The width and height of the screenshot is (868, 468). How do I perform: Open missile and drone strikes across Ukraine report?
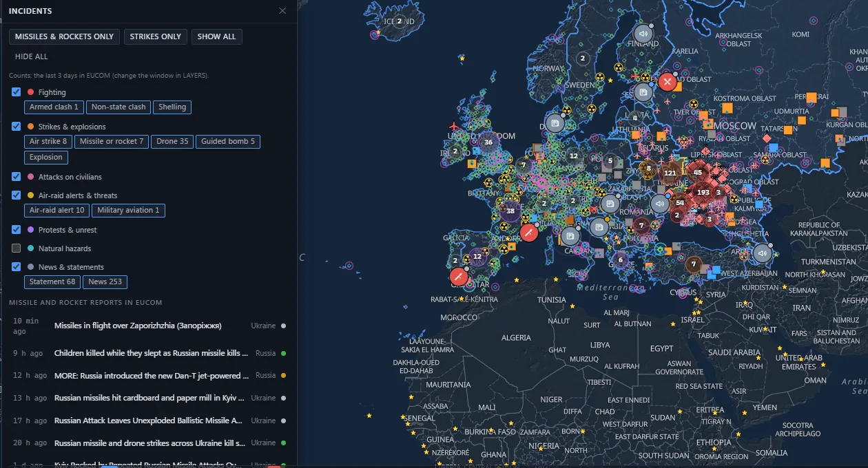[148, 443]
